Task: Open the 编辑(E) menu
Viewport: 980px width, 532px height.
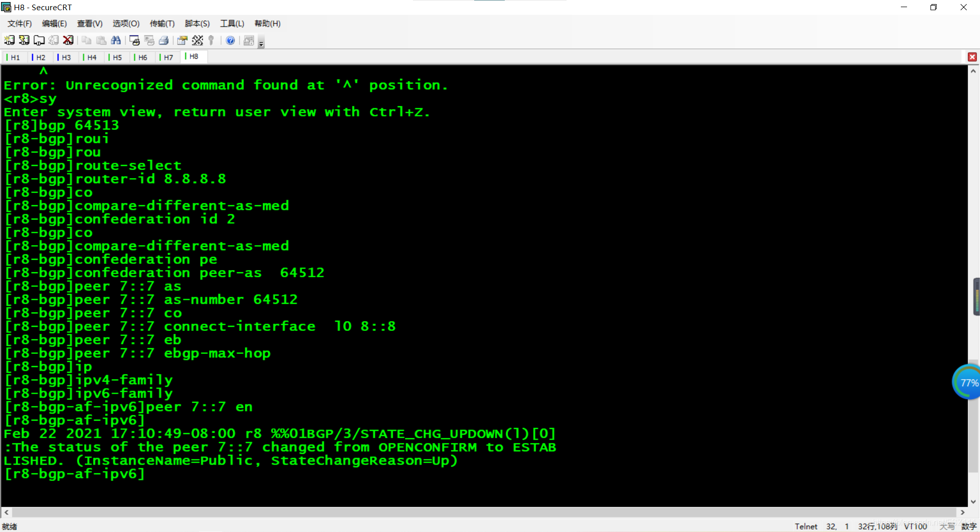Action: tap(54, 23)
